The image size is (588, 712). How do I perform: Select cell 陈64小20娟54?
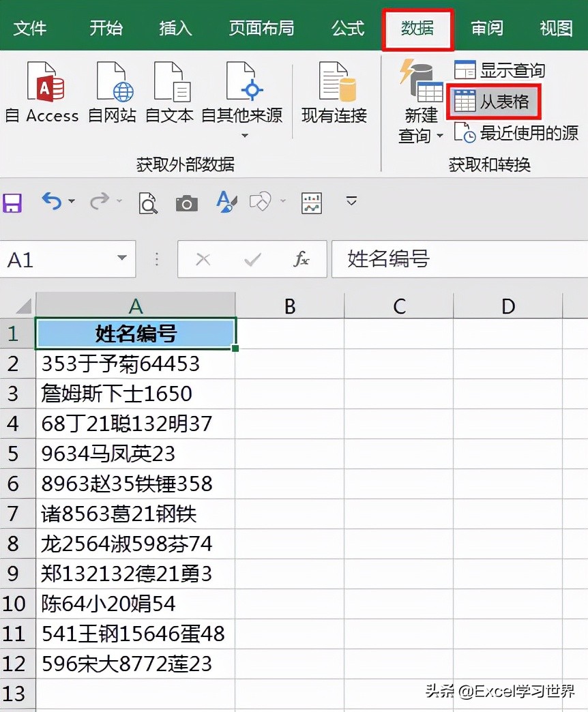click(135, 604)
